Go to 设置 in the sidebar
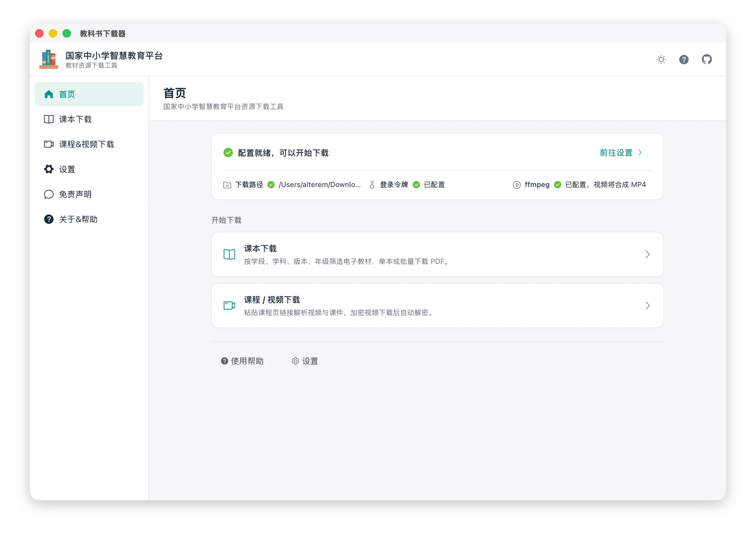Viewport: 756px width, 536px height. (x=89, y=169)
